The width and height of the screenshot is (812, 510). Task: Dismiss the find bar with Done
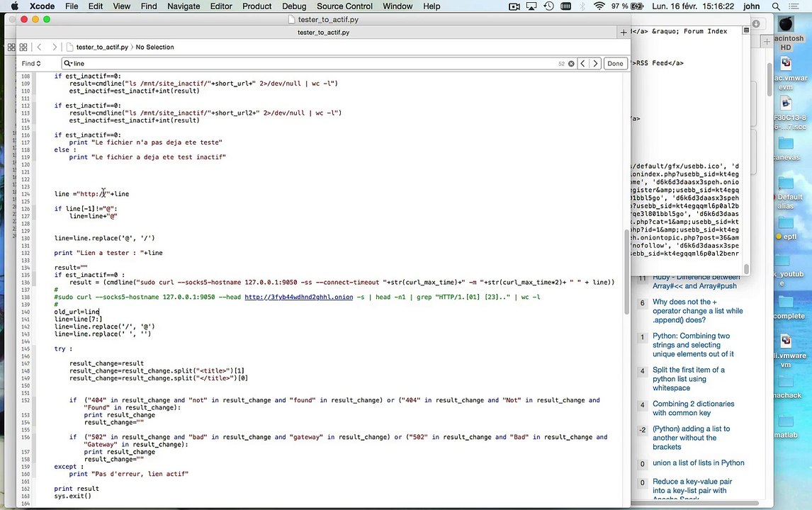click(x=615, y=64)
